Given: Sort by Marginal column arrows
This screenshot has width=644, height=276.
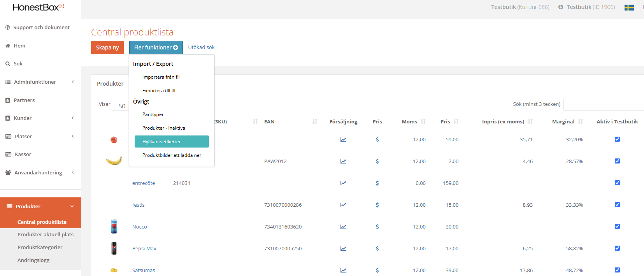Looking at the screenshot, I should tap(581, 121).
